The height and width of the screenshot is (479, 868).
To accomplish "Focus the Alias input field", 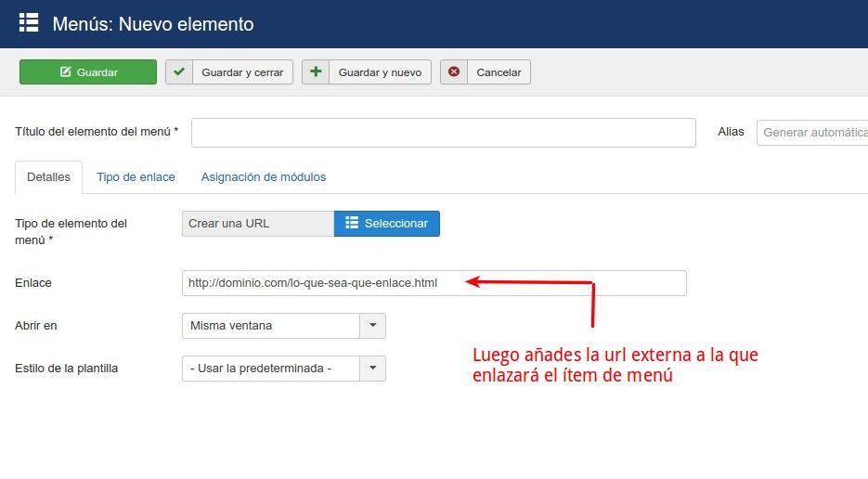I will click(x=812, y=133).
